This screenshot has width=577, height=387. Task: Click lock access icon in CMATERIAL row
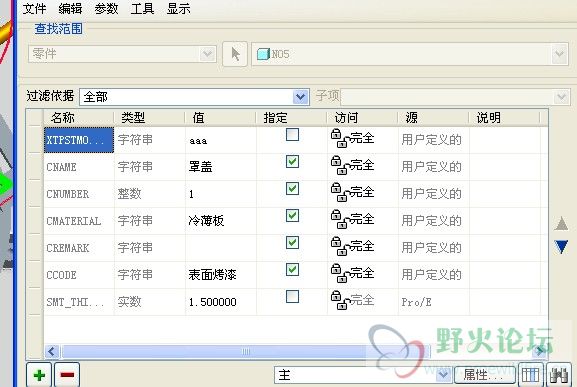pyautogui.click(x=339, y=220)
